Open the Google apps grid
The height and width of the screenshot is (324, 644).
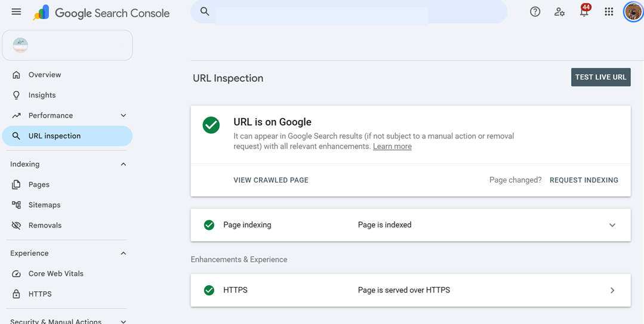(x=609, y=11)
